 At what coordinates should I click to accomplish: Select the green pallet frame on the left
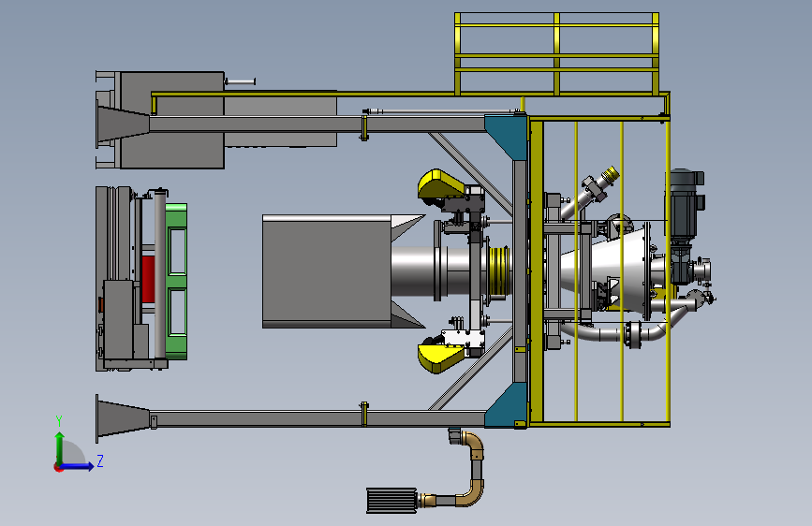click(x=177, y=281)
